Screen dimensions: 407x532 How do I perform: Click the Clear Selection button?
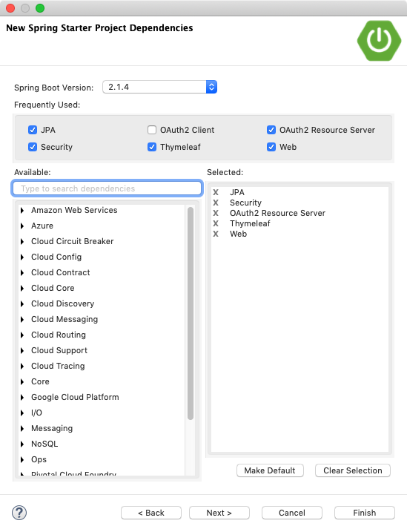(x=353, y=470)
